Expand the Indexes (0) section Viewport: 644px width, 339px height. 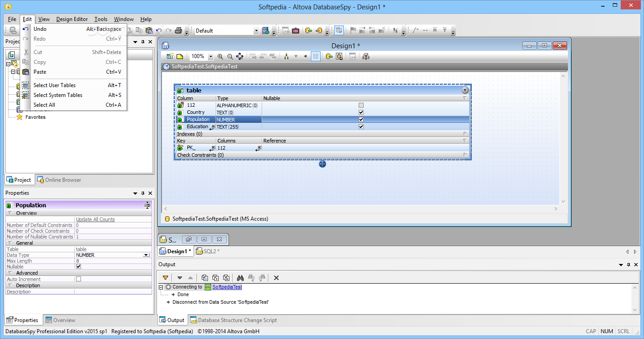pyautogui.click(x=465, y=134)
